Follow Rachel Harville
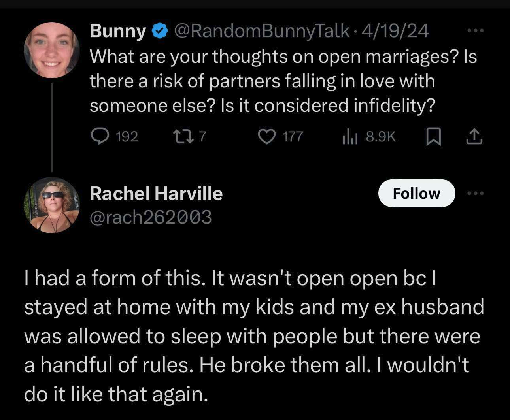This screenshot has height=420, width=510. 416,193
